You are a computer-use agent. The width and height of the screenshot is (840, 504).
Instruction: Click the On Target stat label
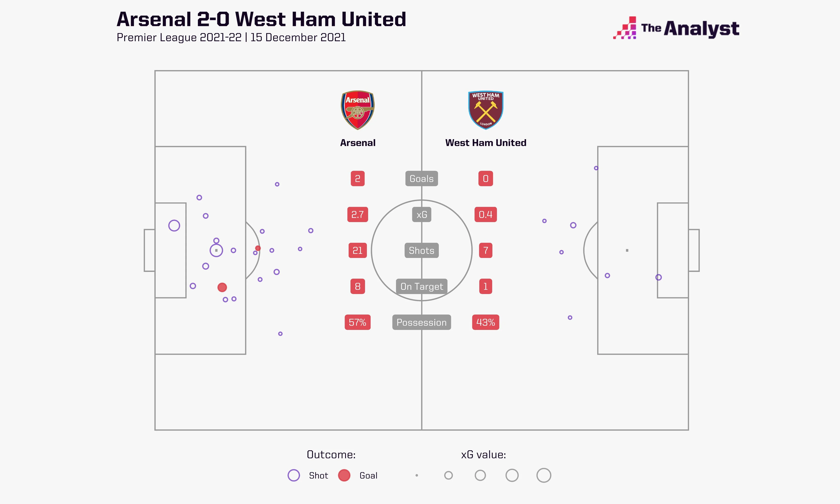pos(421,287)
